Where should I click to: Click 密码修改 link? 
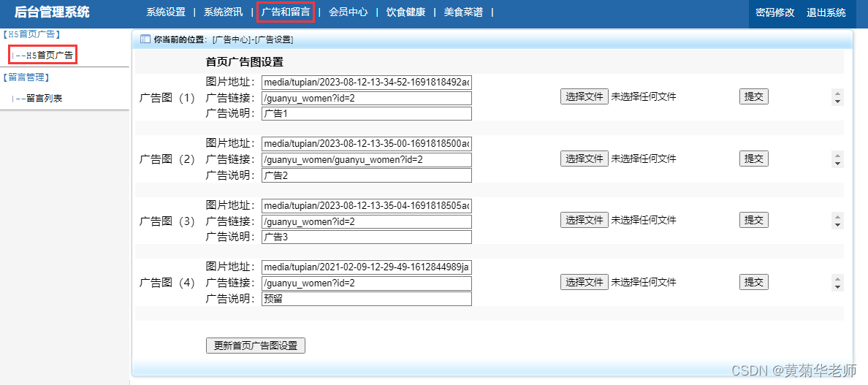tap(775, 12)
